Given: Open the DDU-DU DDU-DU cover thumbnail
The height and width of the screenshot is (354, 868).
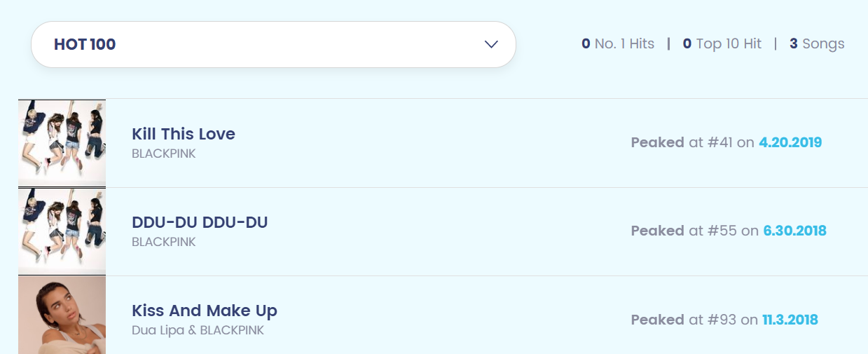Looking at the screenshot, I should pyautogui.click(x=62, y=231).
